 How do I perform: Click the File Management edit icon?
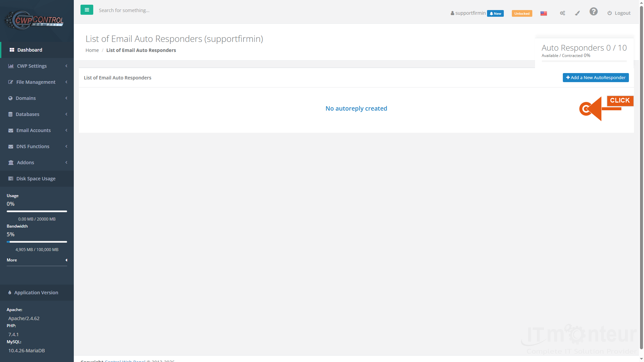[x=11, y=82]
